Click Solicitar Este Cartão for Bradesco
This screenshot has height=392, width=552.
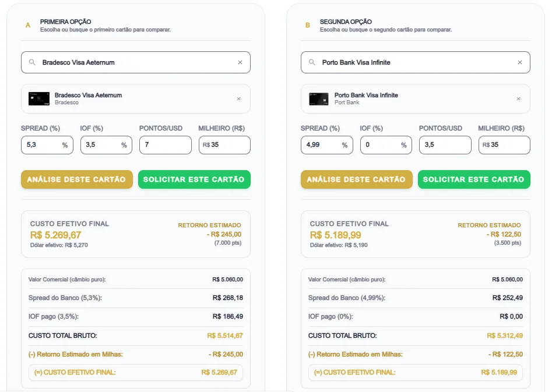pos(194,179)
